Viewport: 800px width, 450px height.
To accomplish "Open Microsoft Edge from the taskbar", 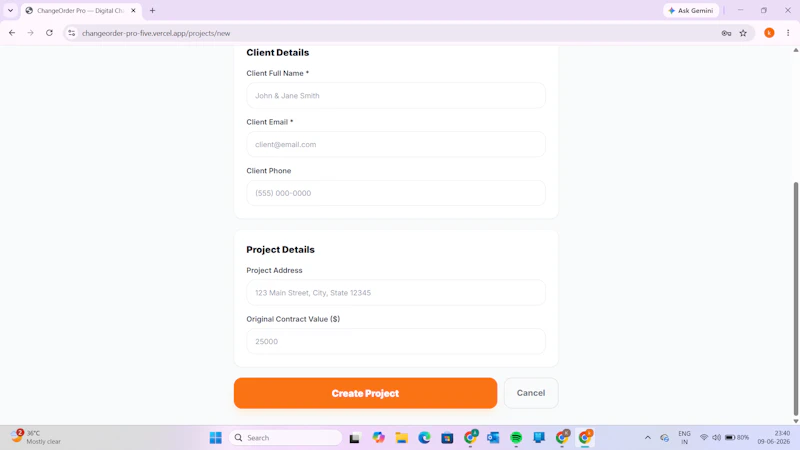I will 424,437.
